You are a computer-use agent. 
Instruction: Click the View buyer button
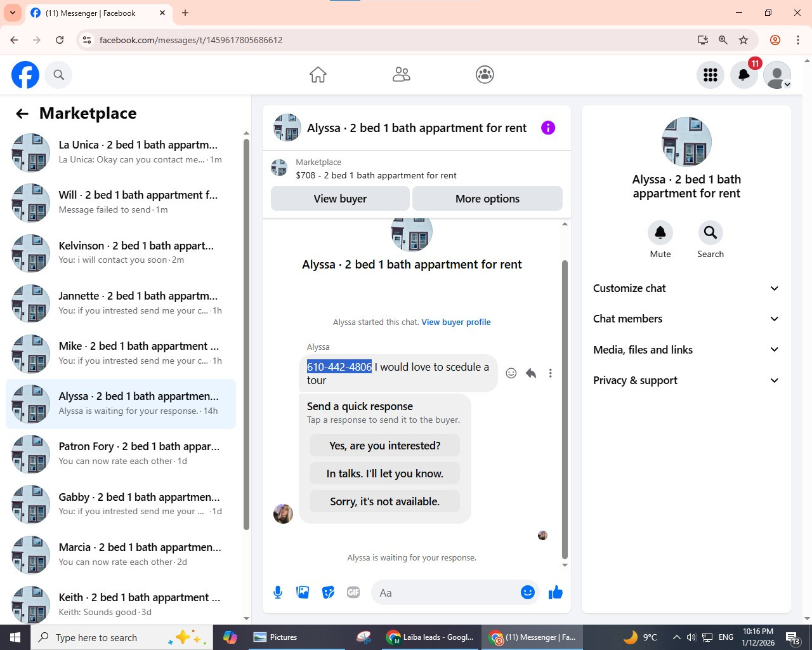point(340,199)
